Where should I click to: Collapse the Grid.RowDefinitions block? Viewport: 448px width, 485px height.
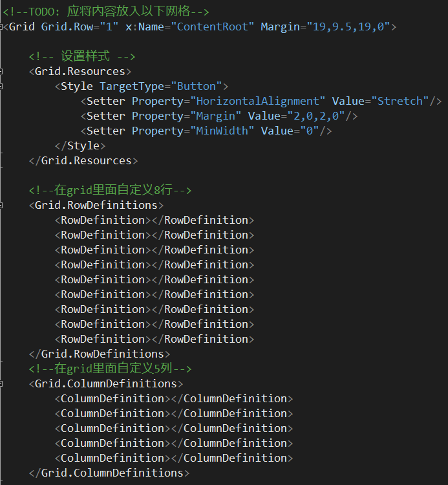click(1, 205)
